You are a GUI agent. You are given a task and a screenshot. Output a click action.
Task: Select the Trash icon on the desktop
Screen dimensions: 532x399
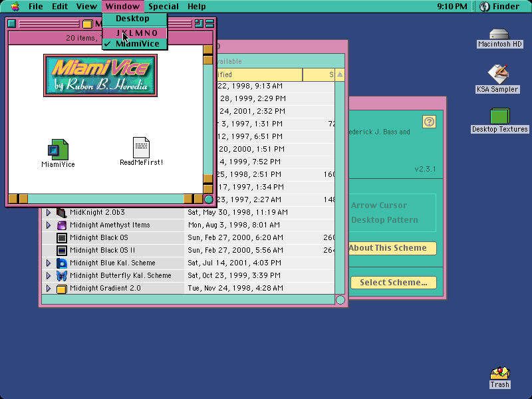(499, 373)
